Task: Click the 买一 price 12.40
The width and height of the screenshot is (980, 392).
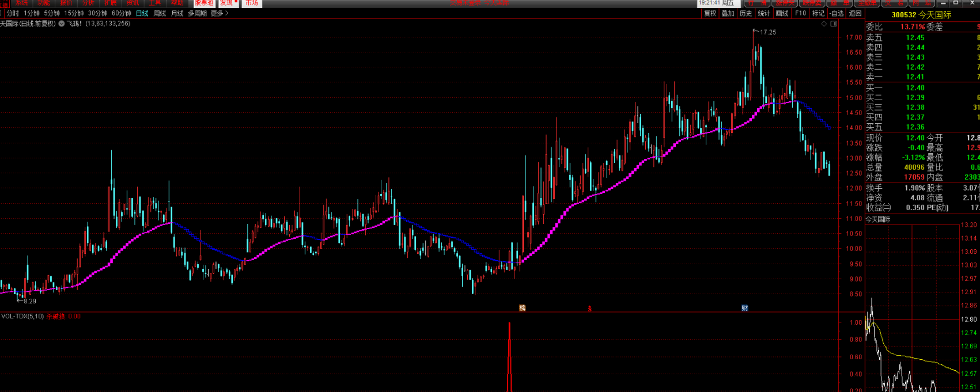Action: point(915,87)
